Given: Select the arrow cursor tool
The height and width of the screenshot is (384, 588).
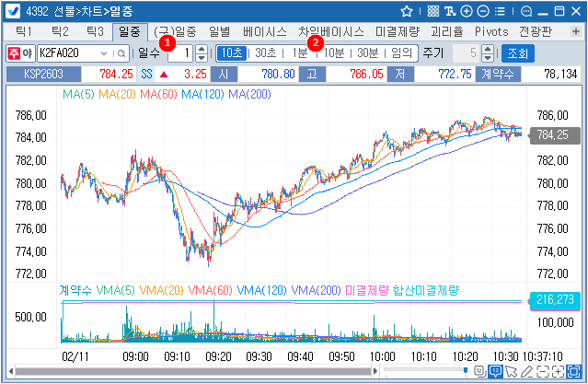Looking at the screenshot, I should [x=512, y=371].
